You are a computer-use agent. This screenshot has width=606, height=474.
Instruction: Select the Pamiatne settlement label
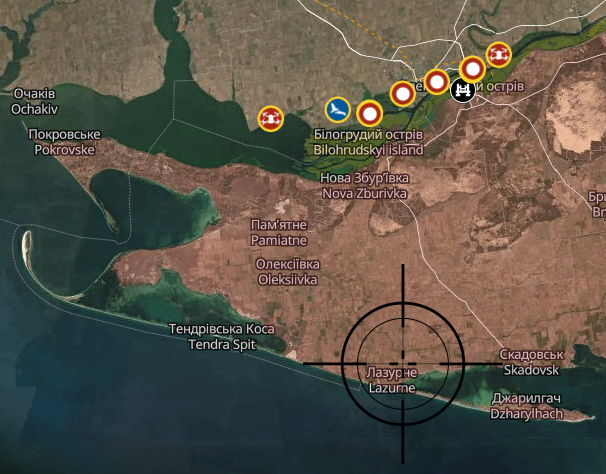coord(279,233)
